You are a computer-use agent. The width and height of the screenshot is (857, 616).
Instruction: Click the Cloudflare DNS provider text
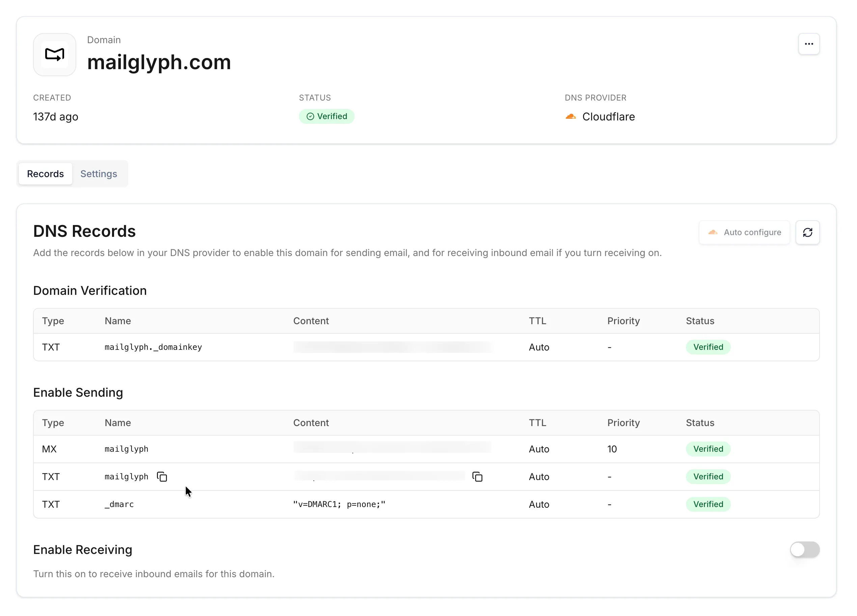(x=608, y=116)
